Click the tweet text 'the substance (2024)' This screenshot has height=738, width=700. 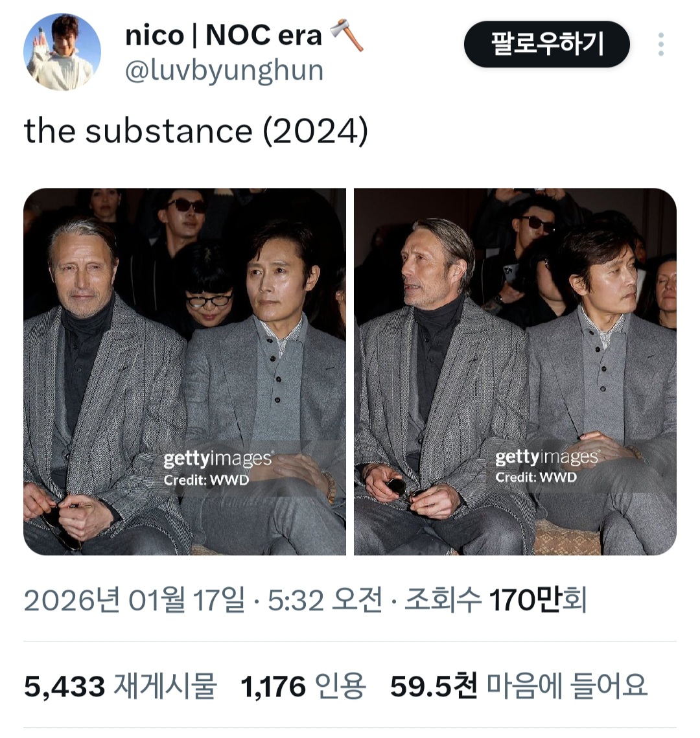pyautogui.click(x=194, y=130)
